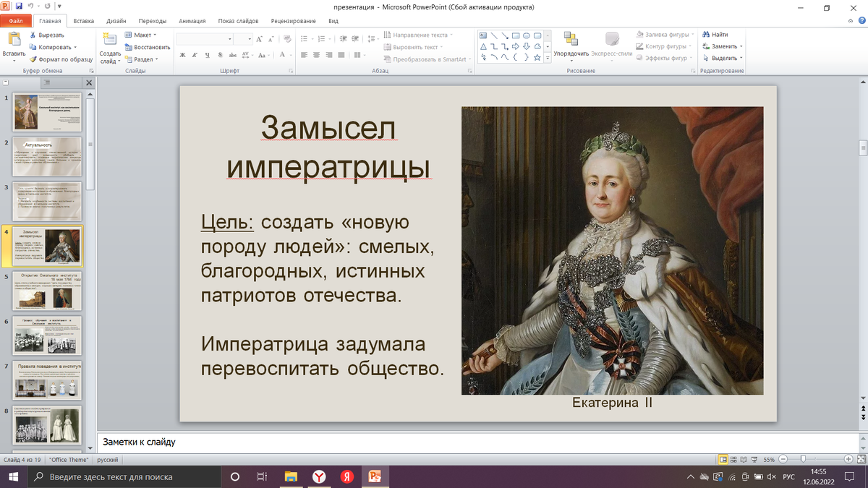Open the Вставка tab
The width and height of the screenshot is (868, 488).
coord(83,21)
